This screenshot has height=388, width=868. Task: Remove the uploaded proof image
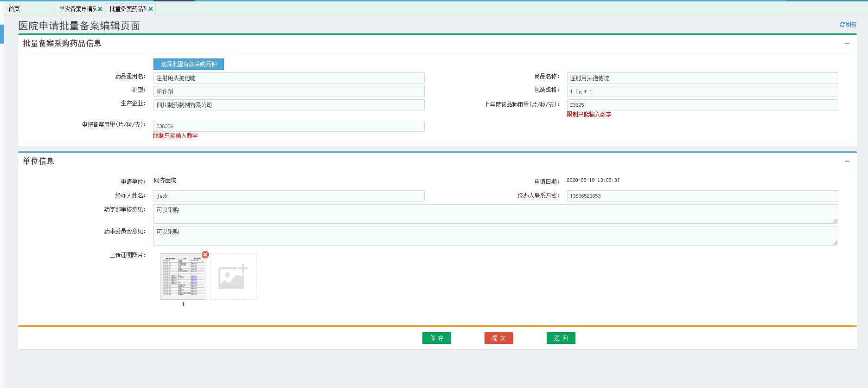tap(205, 255)
